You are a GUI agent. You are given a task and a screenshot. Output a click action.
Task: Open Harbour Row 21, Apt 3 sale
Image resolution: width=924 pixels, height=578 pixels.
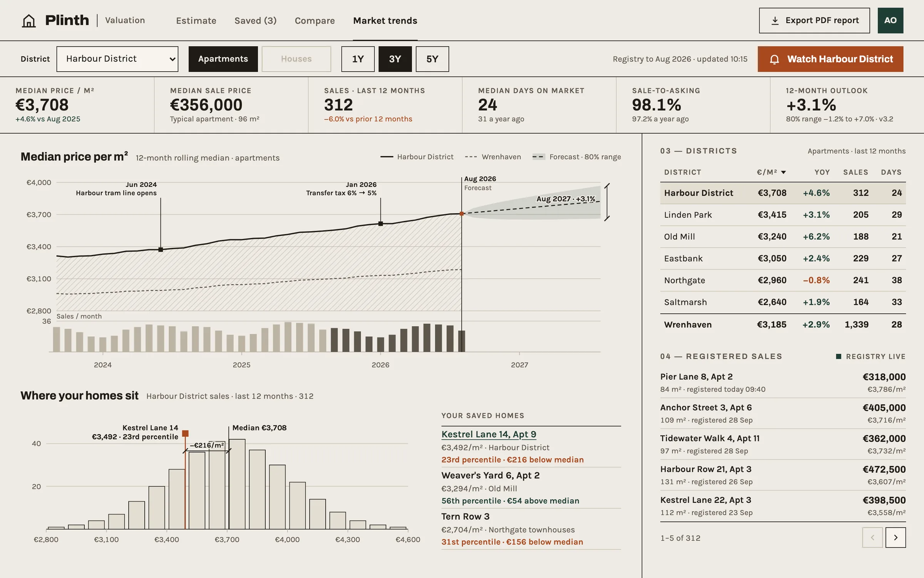tap(783, 475)
